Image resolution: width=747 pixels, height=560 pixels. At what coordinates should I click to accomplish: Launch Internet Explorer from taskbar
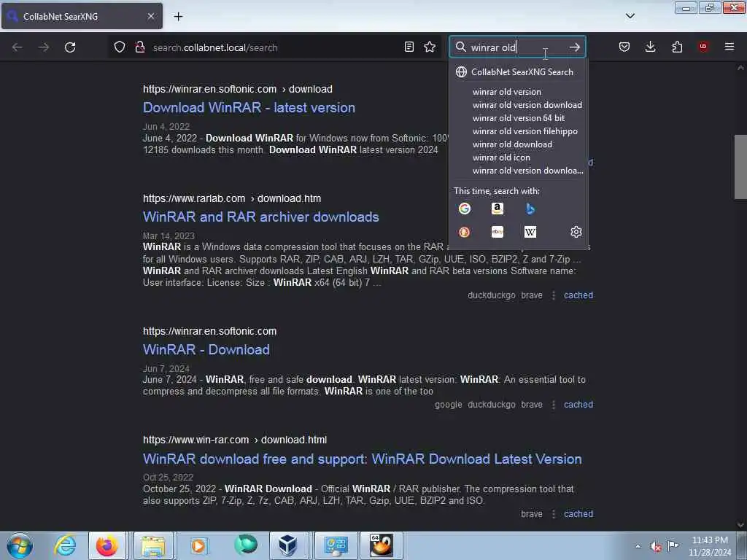[x=65, y=545]
